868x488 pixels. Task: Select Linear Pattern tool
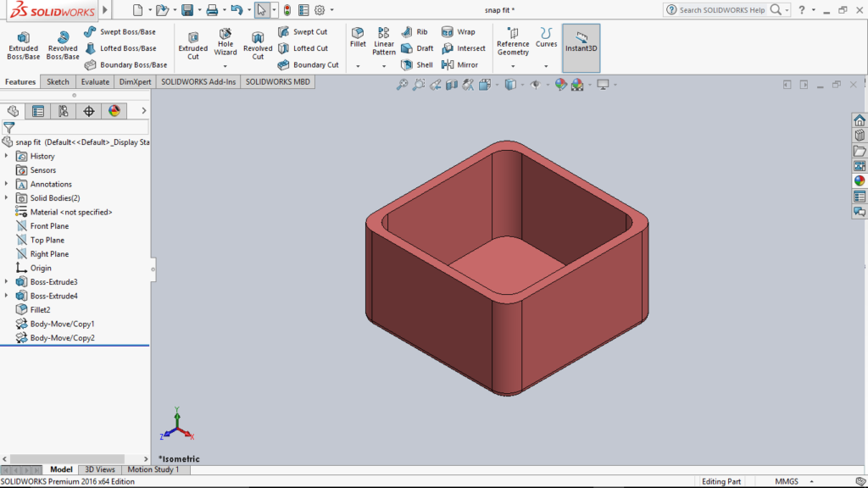[x=384, y=42]
